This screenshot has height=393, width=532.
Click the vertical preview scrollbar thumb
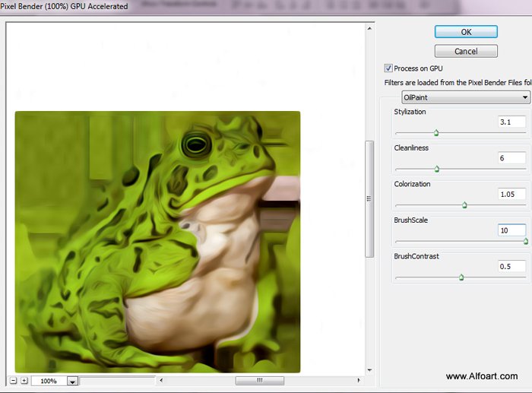tap(369, 199)
